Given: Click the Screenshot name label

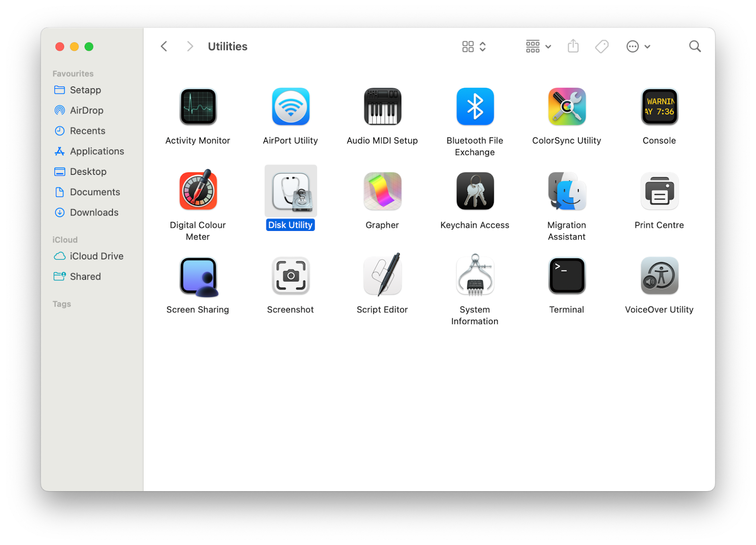Looking at the screenshot, I should [x=291, y=309].
